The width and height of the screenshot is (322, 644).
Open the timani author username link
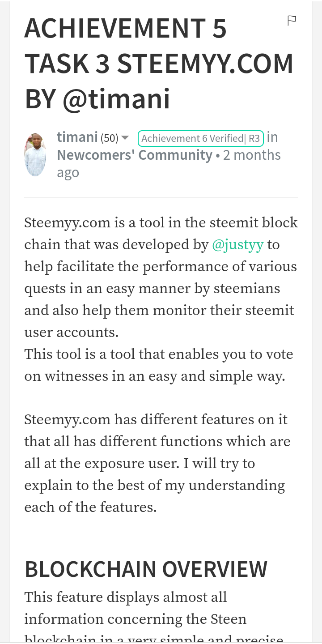click(77, 137)
